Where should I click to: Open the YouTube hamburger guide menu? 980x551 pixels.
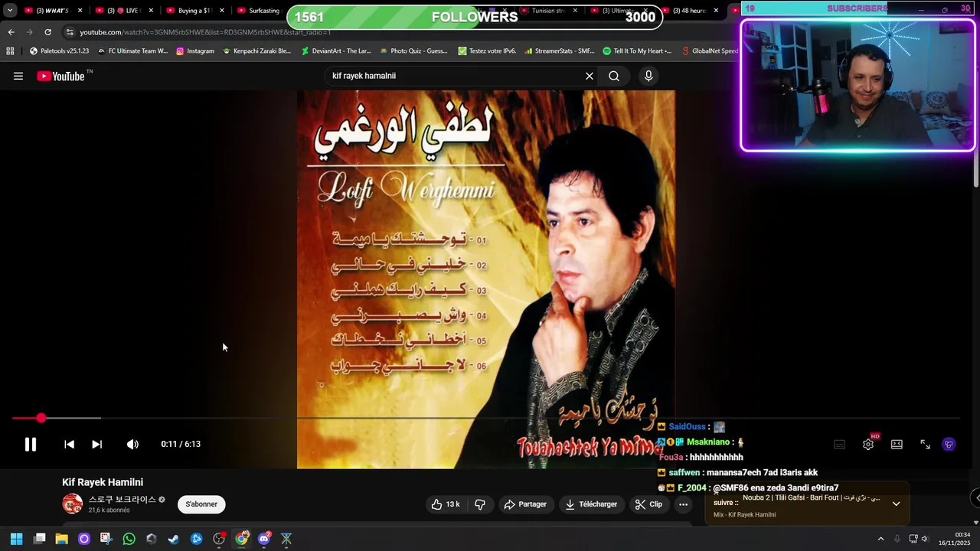point(18,76)
